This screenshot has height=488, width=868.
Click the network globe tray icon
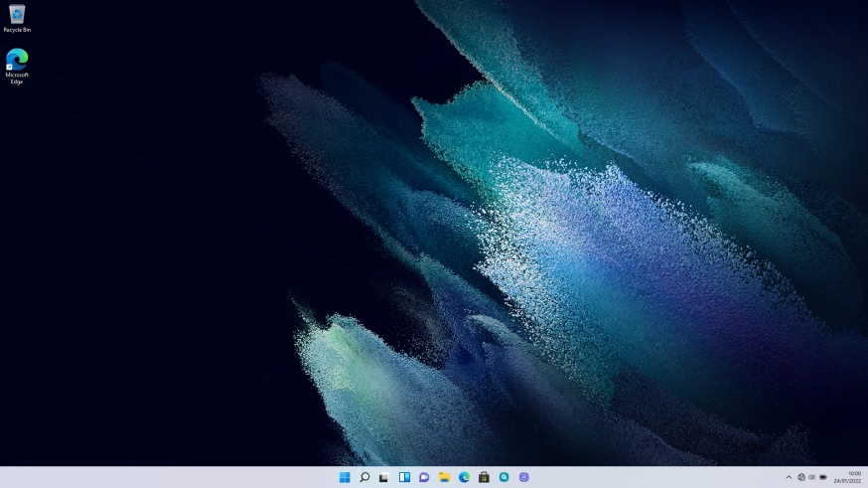click(801, 477)
